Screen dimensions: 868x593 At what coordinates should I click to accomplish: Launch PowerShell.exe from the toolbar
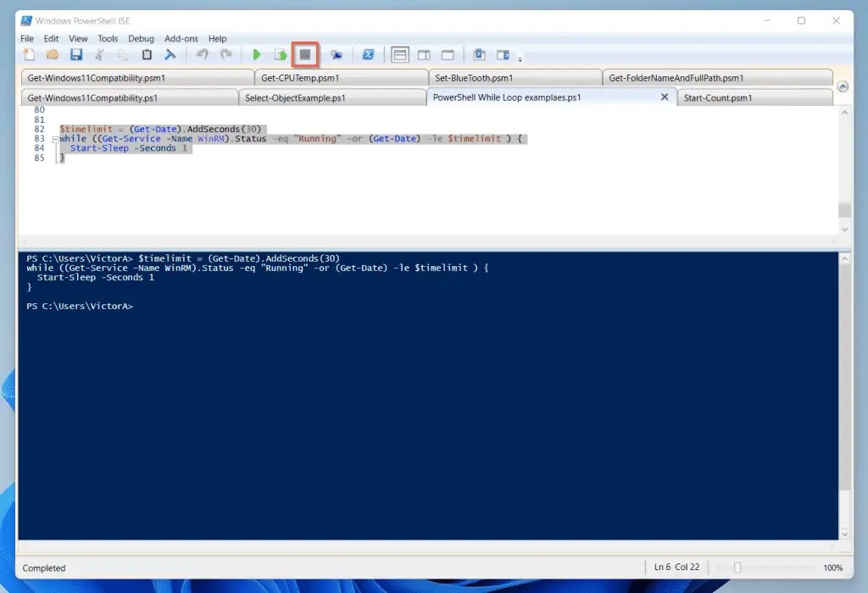(x=367, y=54)
